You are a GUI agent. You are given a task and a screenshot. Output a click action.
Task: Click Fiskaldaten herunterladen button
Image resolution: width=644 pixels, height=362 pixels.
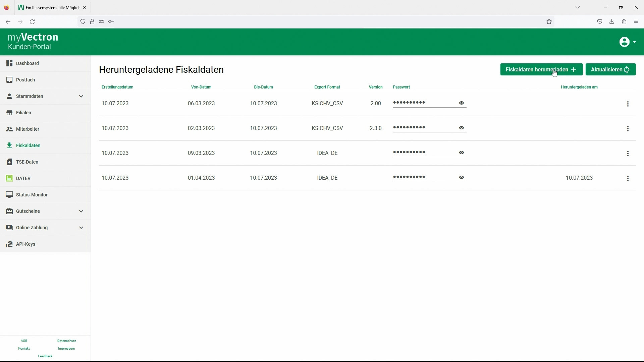(541, 69)
